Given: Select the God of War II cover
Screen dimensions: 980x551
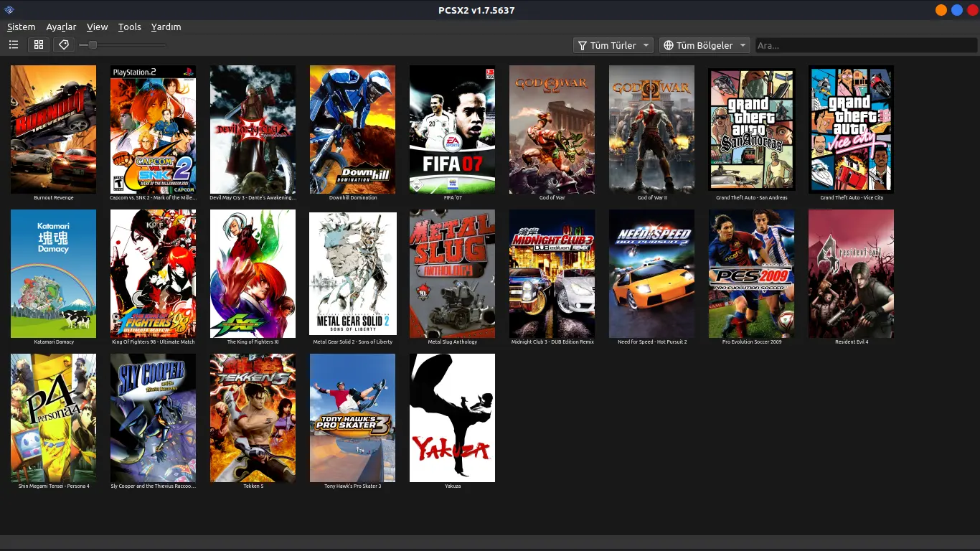Looking at the screenshot, I should (x=651, y=129).
